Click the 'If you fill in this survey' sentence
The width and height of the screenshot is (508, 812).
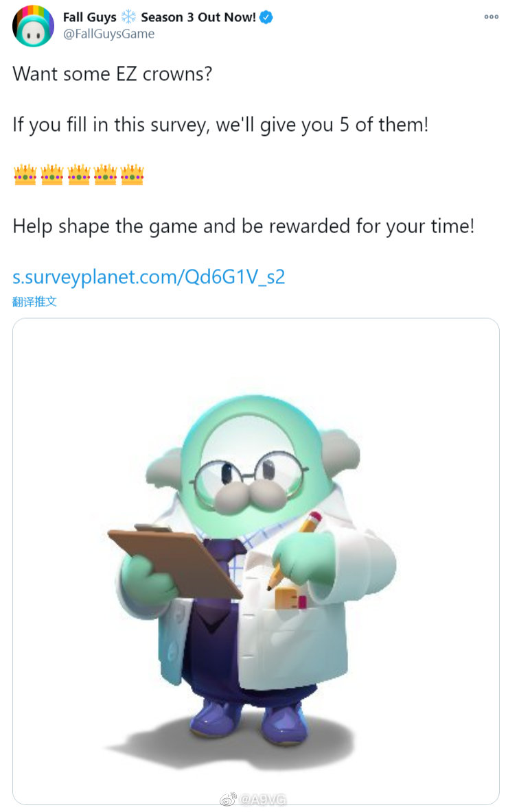[221, 125]
